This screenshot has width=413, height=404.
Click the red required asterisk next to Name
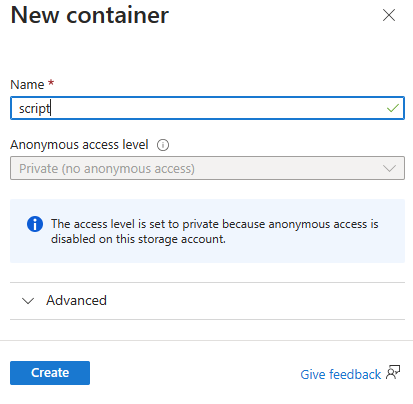tap(51, 82)
